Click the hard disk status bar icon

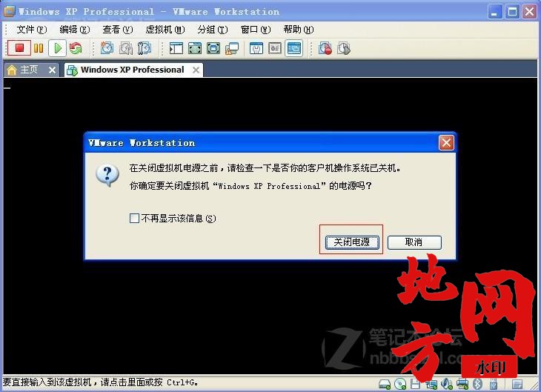coord(385,384)
